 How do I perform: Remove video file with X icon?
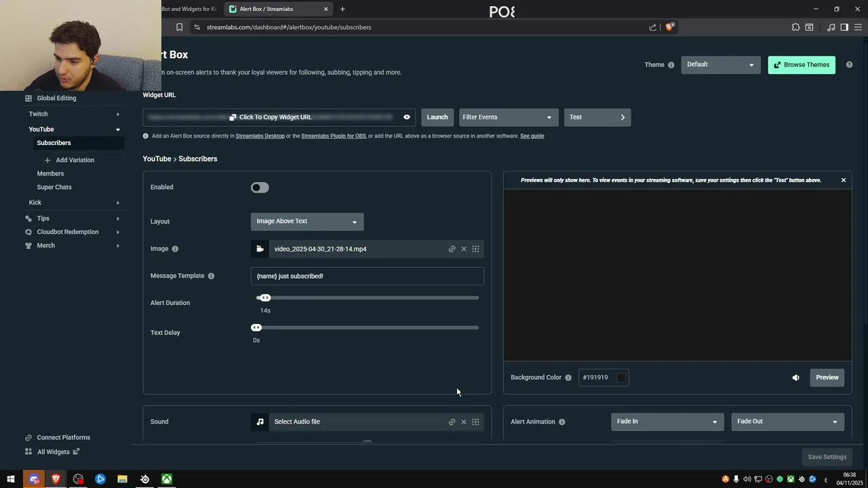464,249
